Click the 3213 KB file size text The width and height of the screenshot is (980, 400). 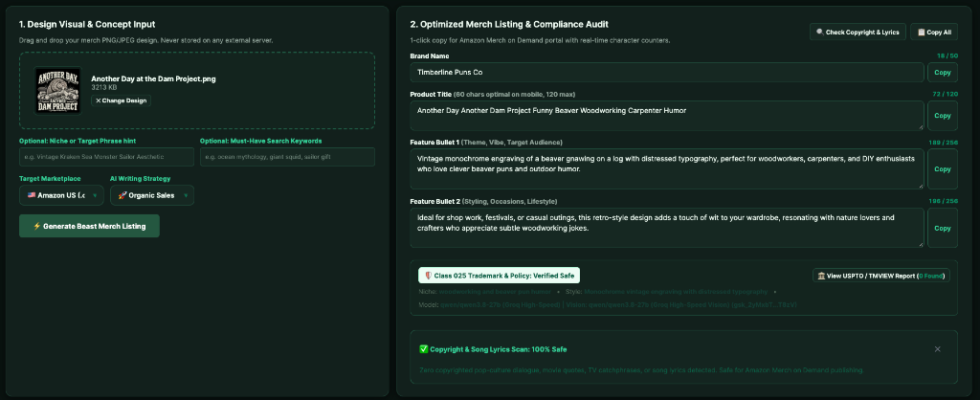coord(103,87)
